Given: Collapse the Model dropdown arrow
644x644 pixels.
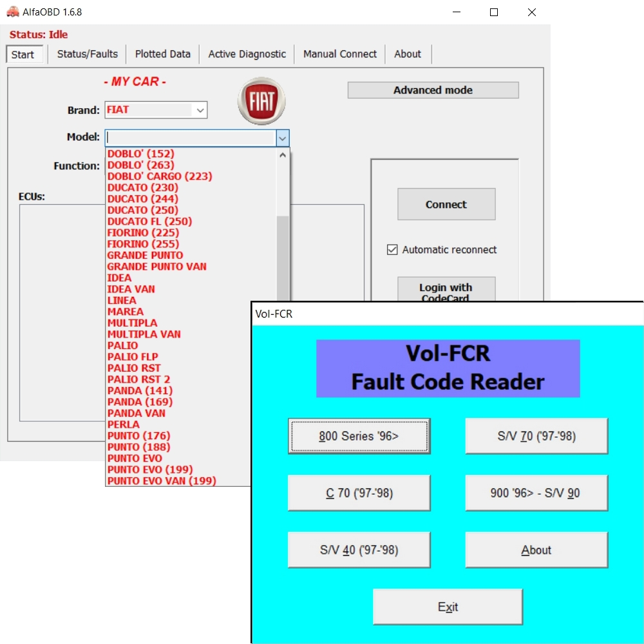Looking at the screenshot, I should click(282, 138).
